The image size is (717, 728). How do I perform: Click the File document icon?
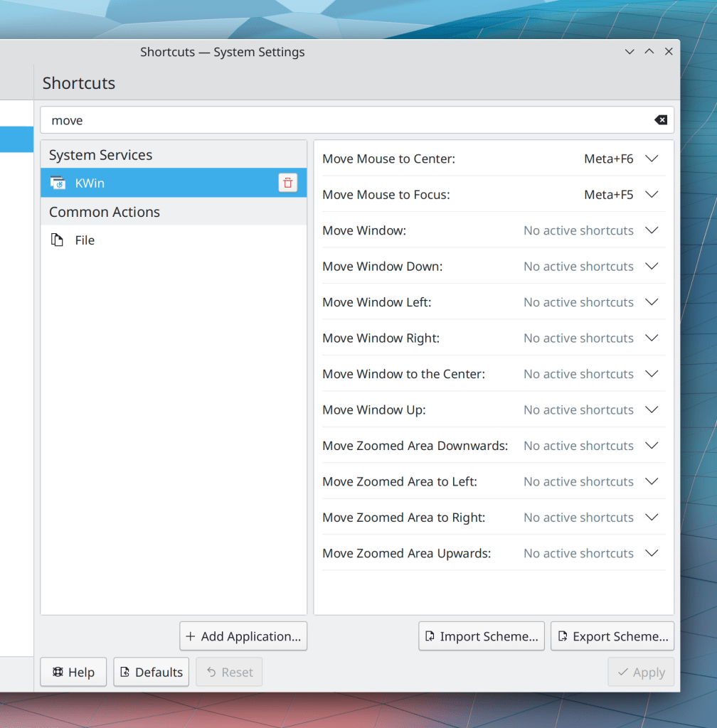point(58,240)
